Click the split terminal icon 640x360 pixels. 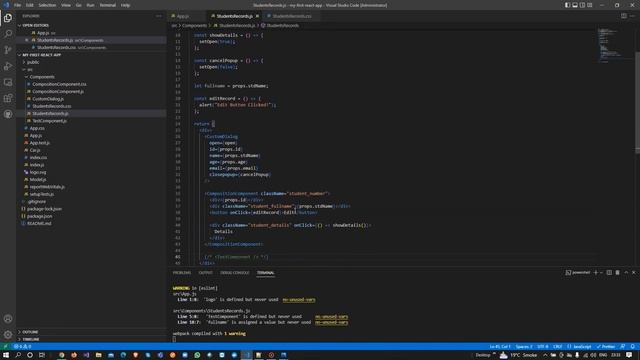click(x=609, y=272)
